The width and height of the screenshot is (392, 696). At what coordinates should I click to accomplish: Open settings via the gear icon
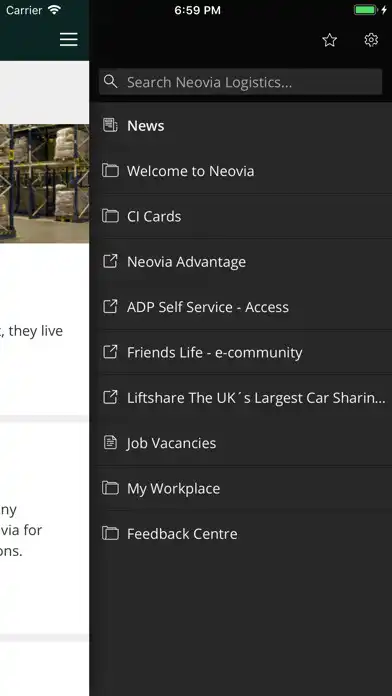(x=371, y=40)
